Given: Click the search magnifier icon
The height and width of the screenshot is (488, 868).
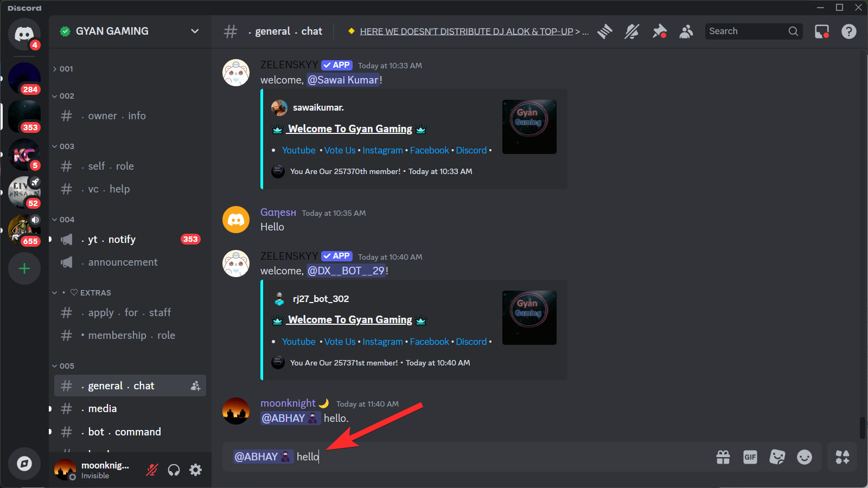Looking at the screenshot, I should coord(793,31).
